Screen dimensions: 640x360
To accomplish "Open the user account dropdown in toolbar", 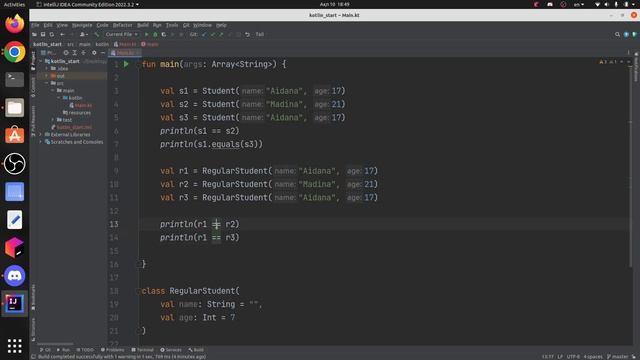I will [84, 35].
